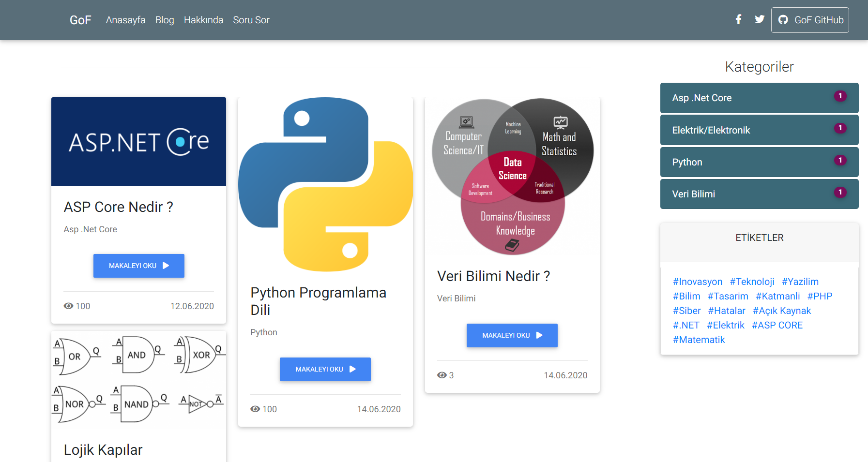
Task: Open the #Inovasyon tag
Action: [x=698, y=282]
